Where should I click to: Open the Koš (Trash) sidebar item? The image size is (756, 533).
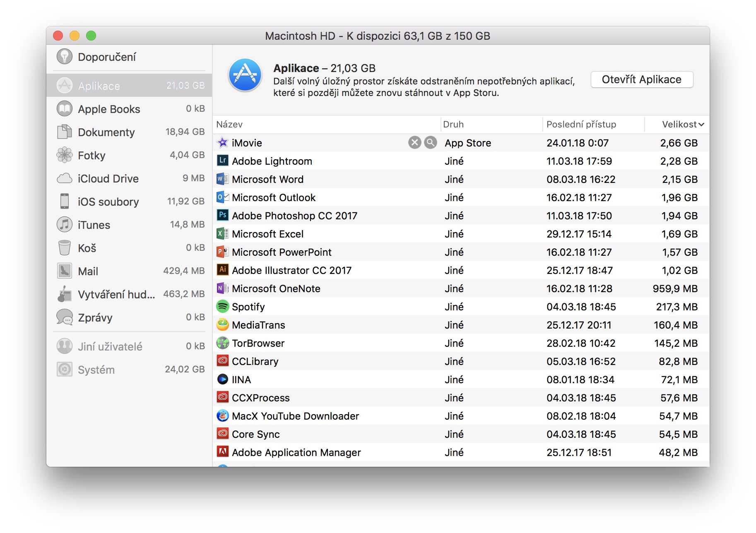(x=87, y=248)
